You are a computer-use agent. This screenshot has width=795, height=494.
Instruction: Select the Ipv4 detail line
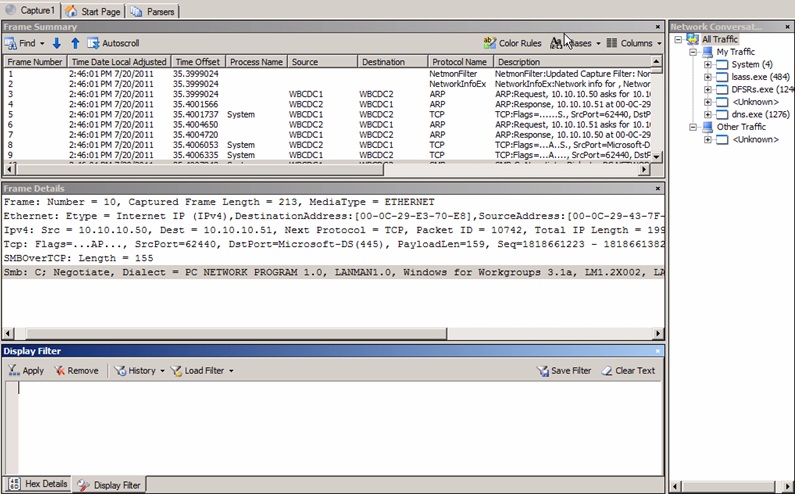(333, 230)
